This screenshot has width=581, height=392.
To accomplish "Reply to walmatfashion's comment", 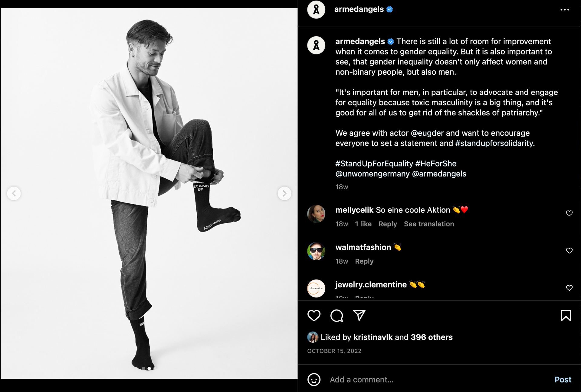I will coord(364,261).
